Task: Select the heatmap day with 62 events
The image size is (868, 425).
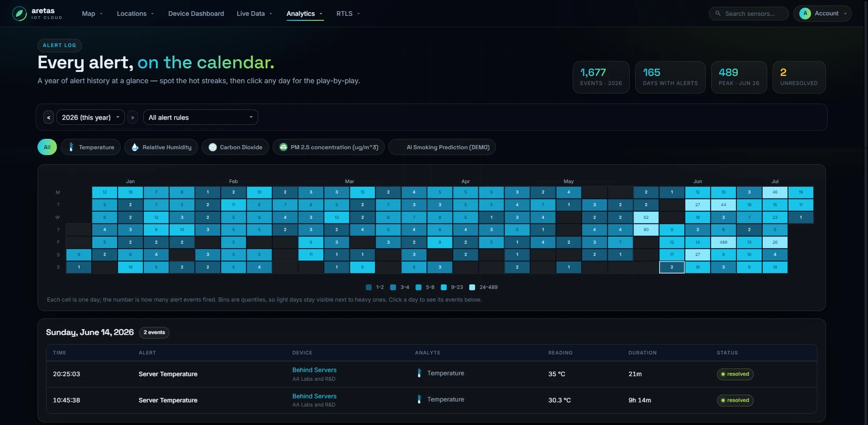Action: (646, 217)
